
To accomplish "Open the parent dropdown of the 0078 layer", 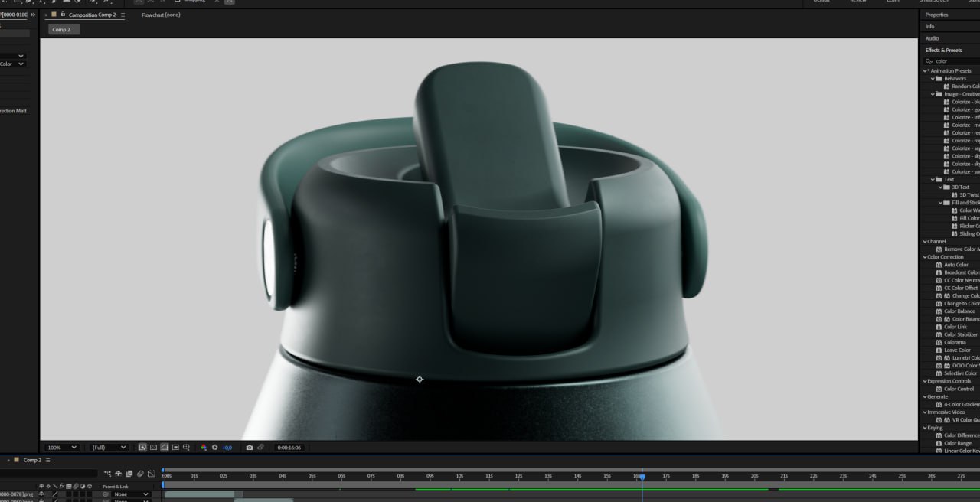I will pyautogui.click(x=131, y=494).
